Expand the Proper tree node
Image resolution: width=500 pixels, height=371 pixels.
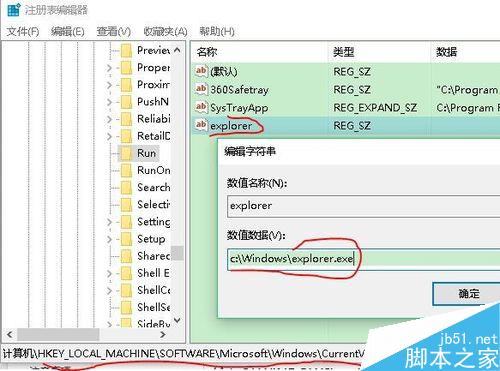[x=109, y=68]
